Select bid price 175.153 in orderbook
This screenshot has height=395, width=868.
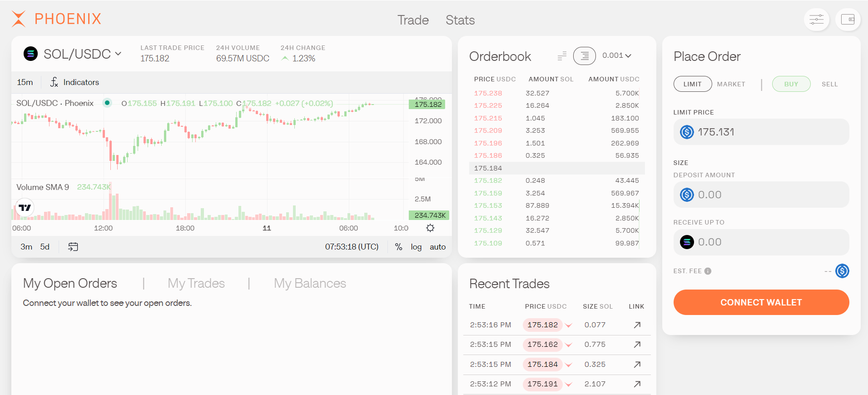pyautogui.click(x=488, y=205)
